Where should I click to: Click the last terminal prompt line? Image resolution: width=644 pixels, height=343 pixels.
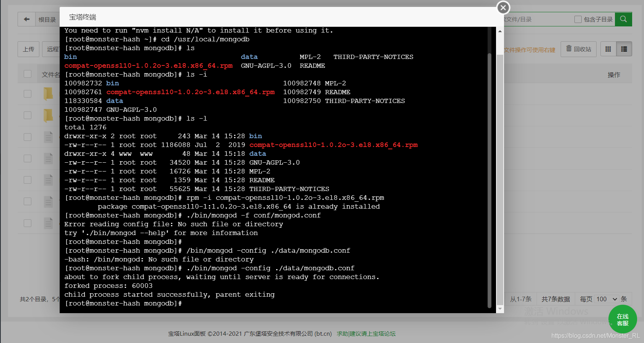124,304
